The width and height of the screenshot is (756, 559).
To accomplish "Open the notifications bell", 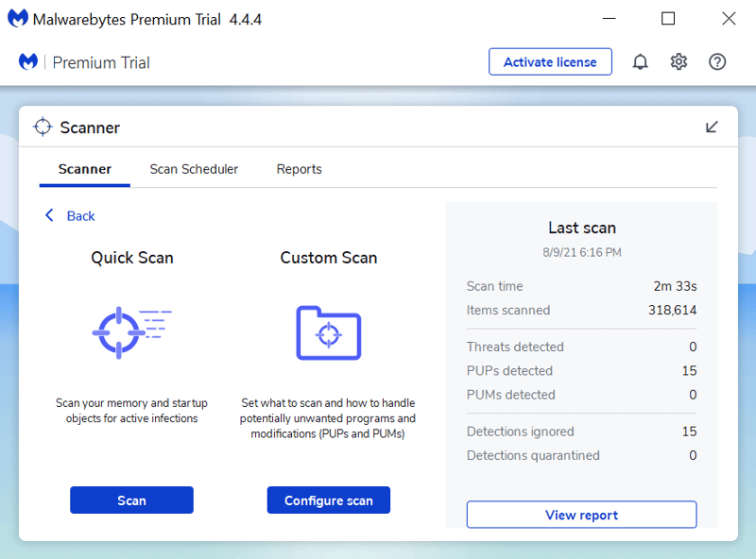I will 641,61.
